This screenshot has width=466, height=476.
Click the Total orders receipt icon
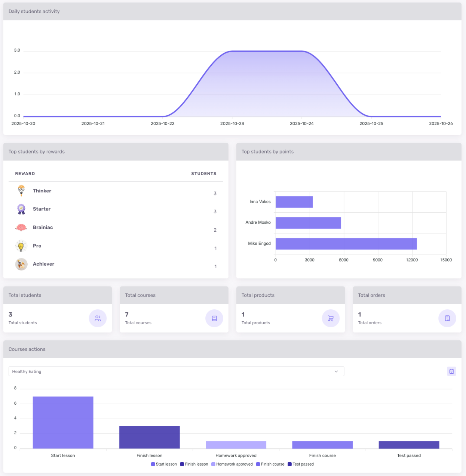(x=447, y=318)
